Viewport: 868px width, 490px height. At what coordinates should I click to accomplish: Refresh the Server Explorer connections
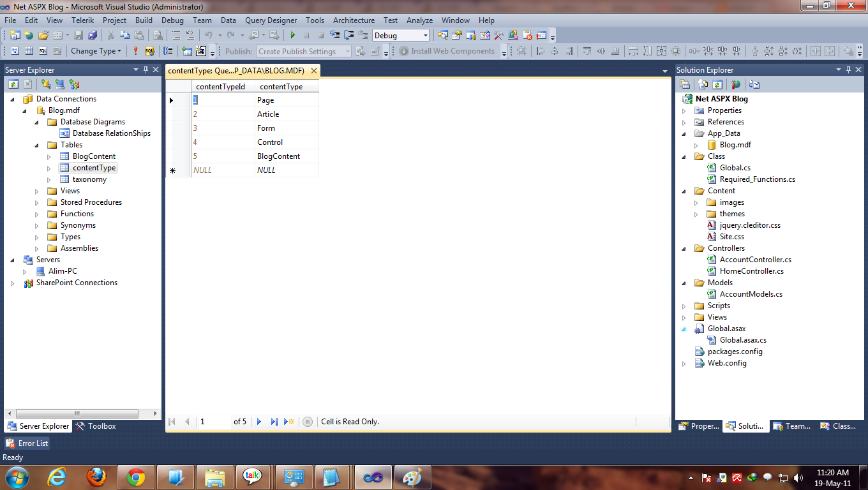(x=13, y=84)
